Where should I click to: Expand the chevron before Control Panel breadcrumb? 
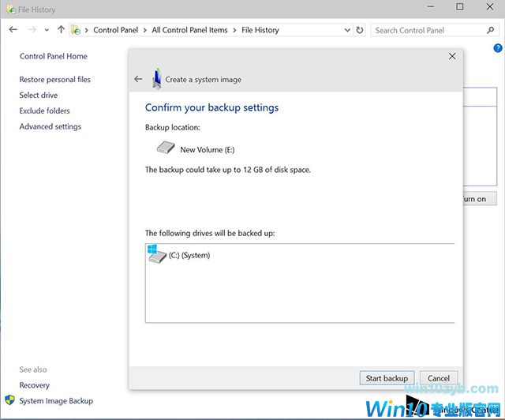pyautogui.click(x=86, y=30)
